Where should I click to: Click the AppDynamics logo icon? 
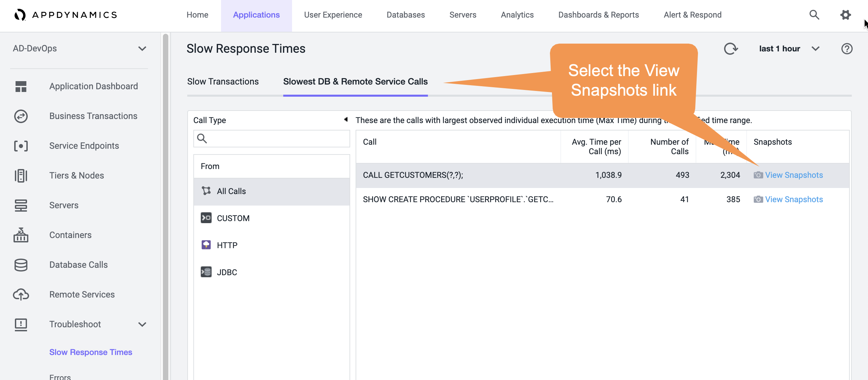click(20, 15)
